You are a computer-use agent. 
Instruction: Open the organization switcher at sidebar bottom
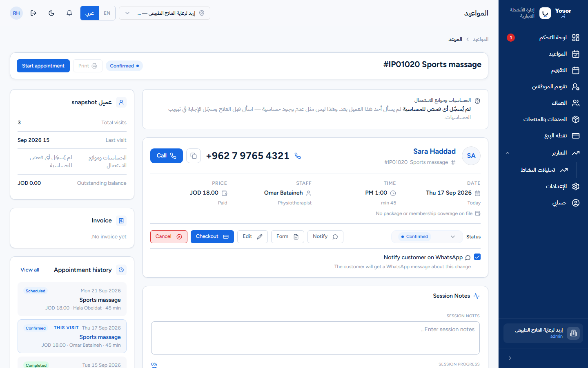point(543,333)
